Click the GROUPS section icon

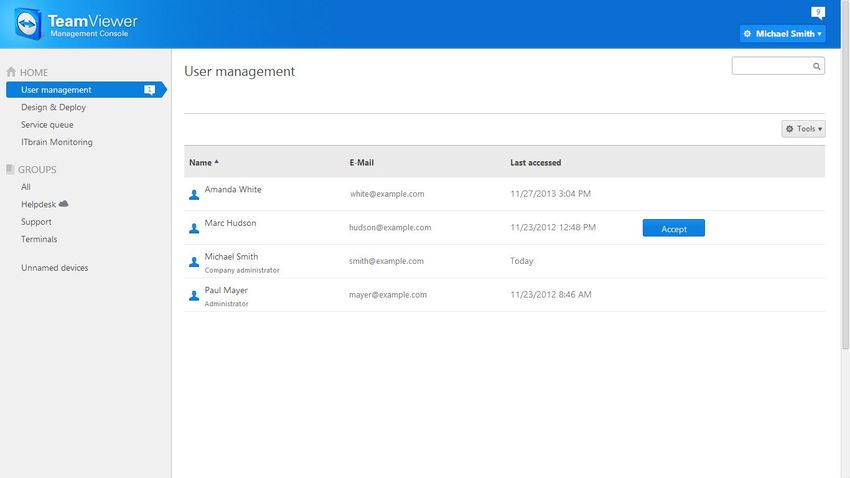point(10,169)
